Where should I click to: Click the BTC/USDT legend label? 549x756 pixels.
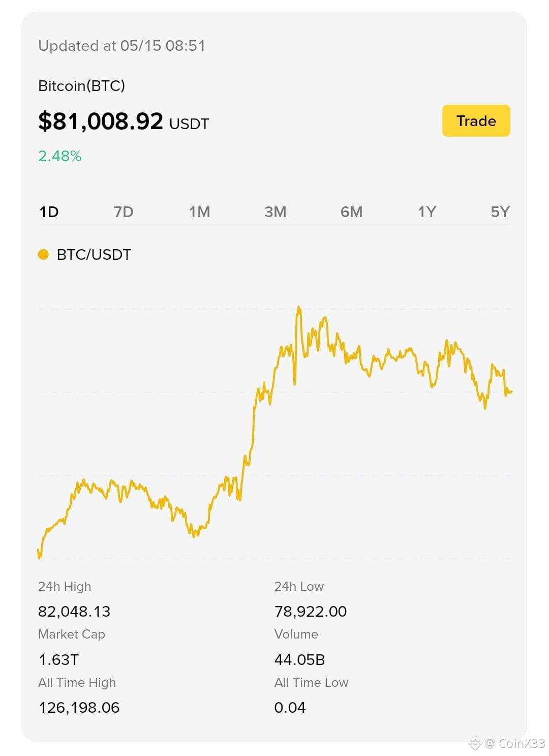(x=94, y=254)
